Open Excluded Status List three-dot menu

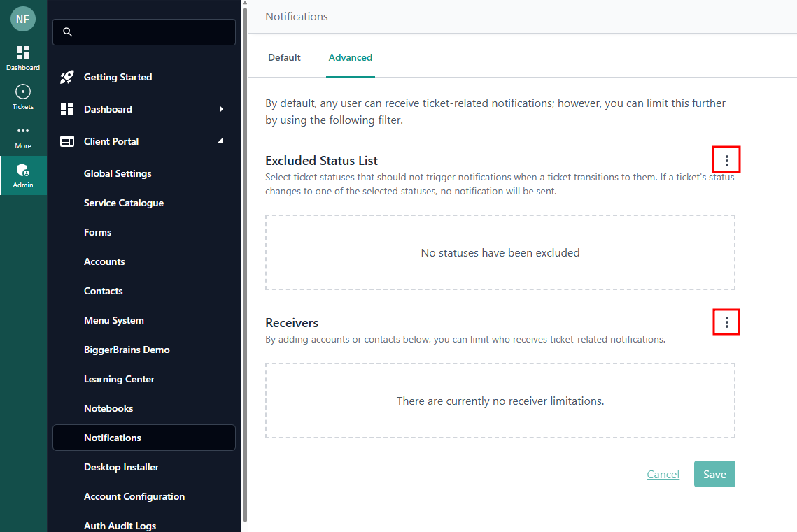[x=726, y=161]
